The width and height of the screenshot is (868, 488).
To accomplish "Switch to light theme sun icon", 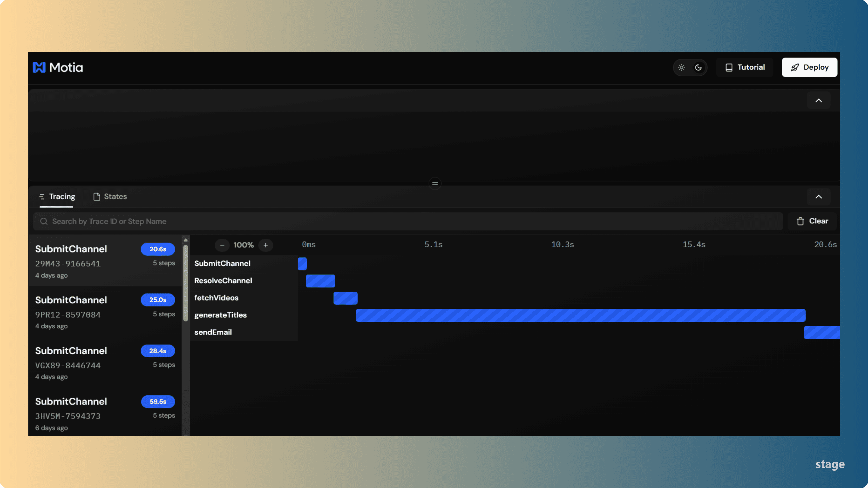I will tap(681, 67).
